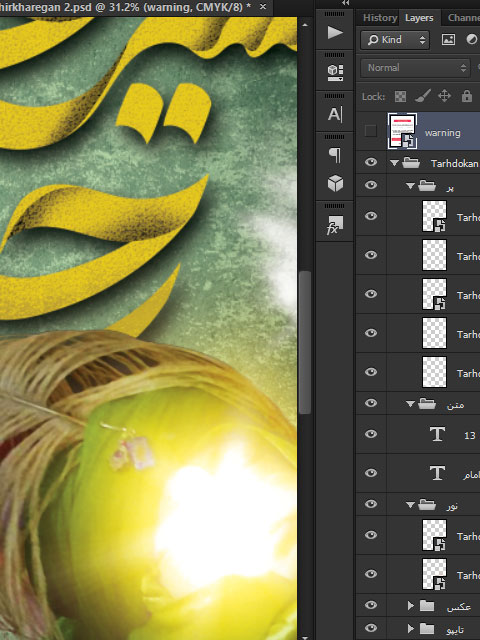The image size is (480, 640).
Task: Hide the 13 text layer
Action: 371,434
